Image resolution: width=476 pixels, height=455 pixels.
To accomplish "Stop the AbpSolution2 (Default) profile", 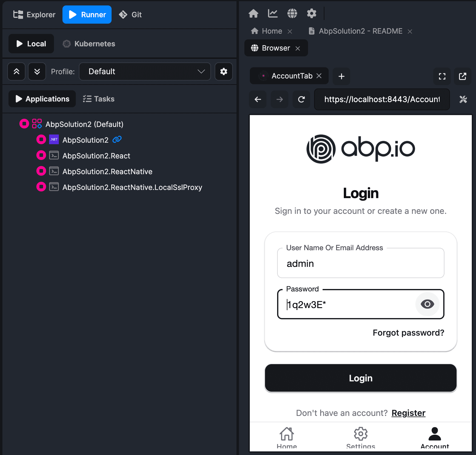I will coord(24,124).
